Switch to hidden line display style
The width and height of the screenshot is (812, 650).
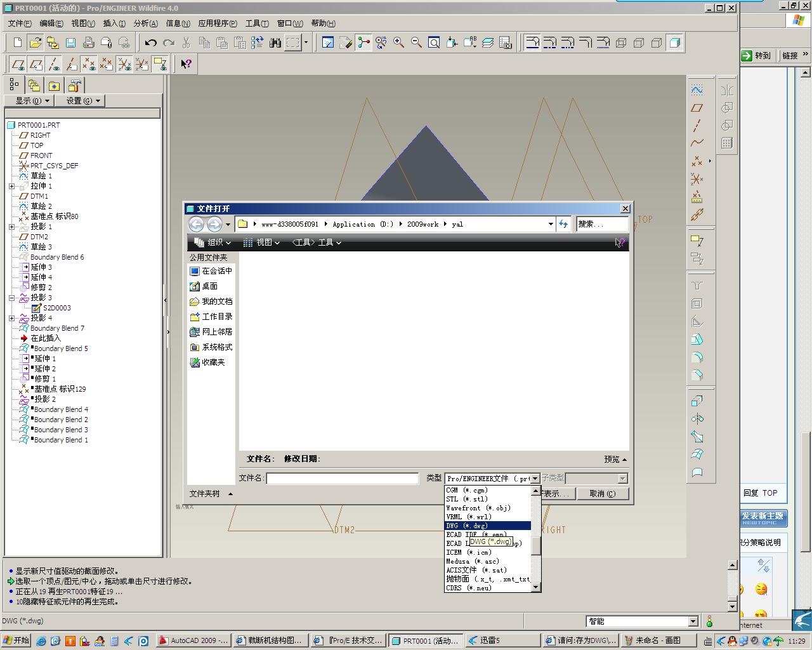coord(639,43)
